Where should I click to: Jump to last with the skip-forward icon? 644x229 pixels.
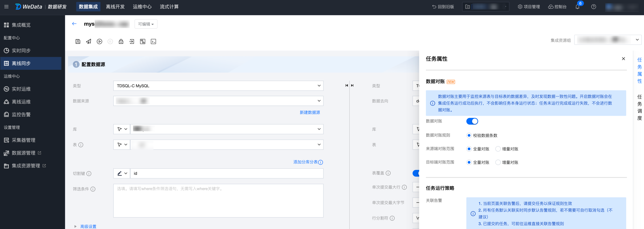pyautogui.click(x=352, y=86)
